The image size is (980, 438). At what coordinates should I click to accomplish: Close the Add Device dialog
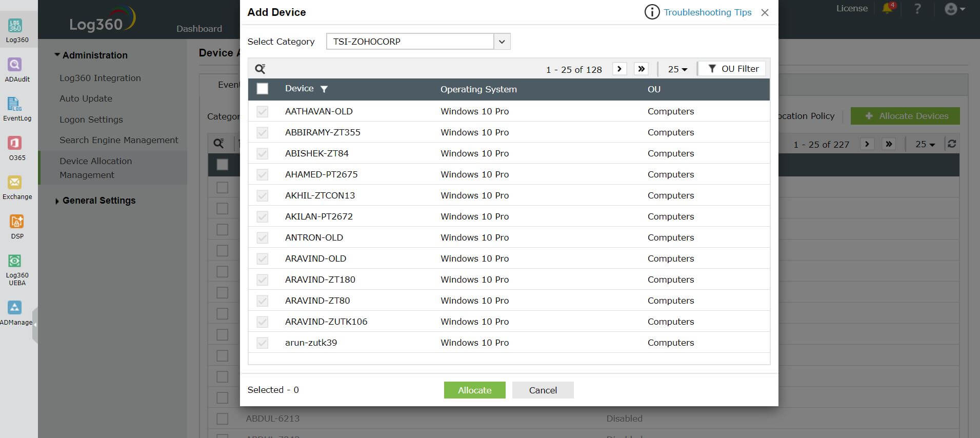click(765, 12)
